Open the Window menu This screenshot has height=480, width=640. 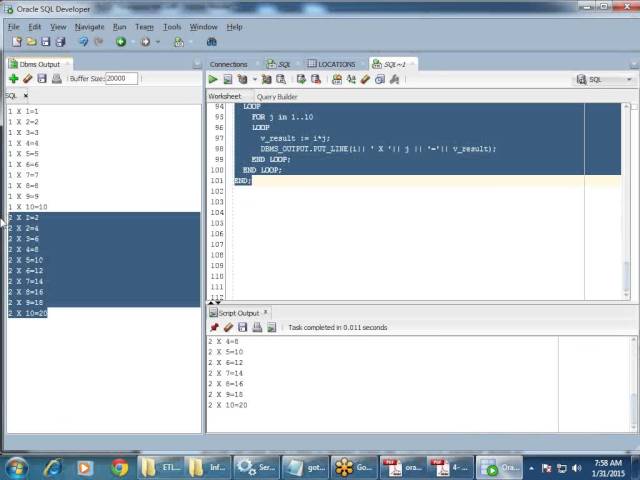pyautogui.click(x=203, y=27)
